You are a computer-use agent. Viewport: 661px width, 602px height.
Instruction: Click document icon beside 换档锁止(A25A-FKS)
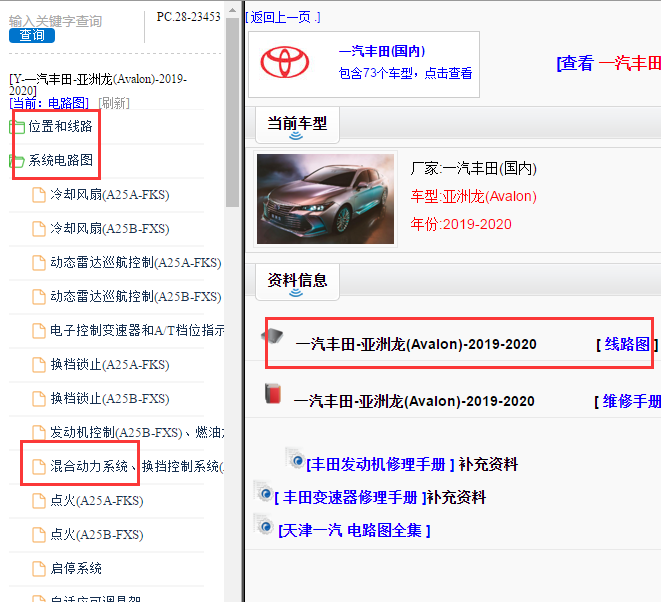tap(39, 365)
